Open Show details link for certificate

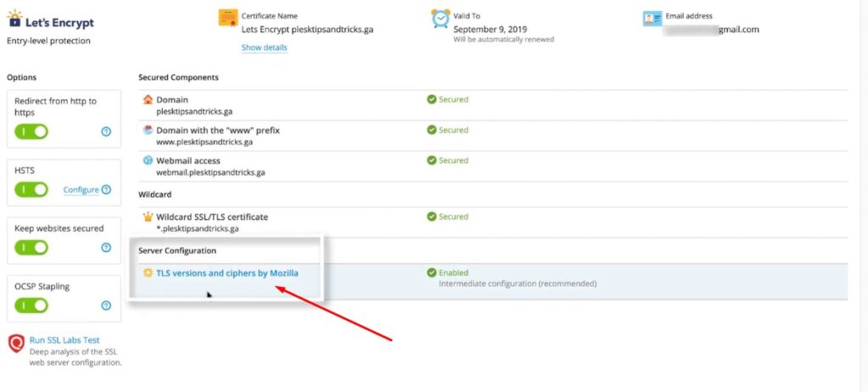(264, 47)
